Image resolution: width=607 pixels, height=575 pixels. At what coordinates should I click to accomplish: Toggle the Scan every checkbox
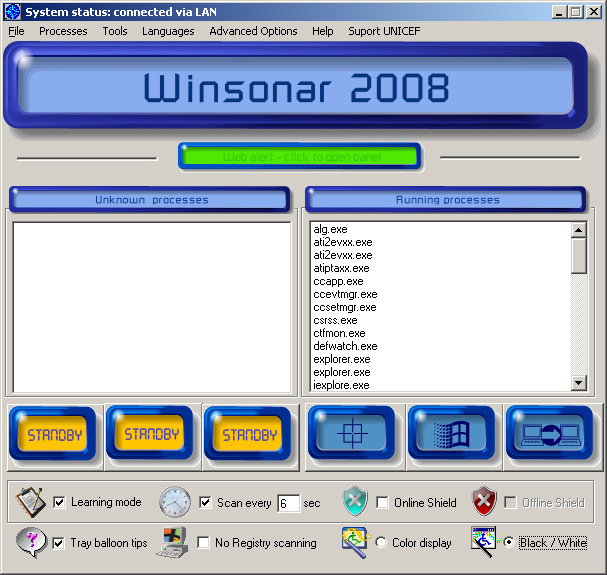point(205,503)
